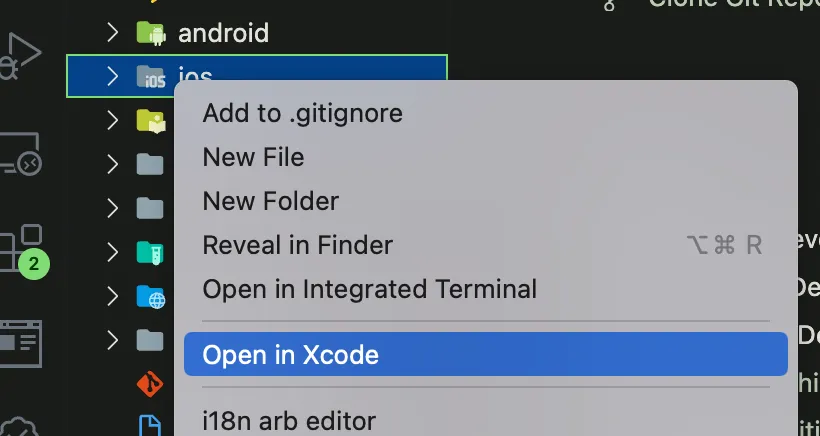
Task: Expand the android folder chevron
Action: 112,32
